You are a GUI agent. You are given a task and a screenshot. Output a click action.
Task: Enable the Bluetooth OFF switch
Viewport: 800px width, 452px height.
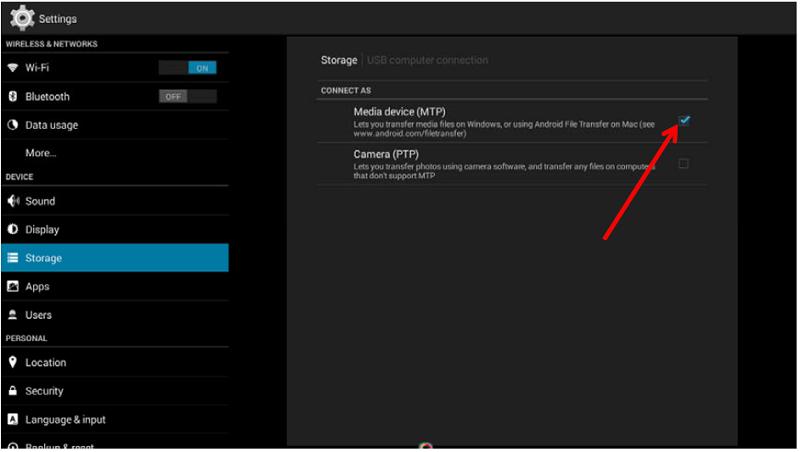tap(187, 97)
